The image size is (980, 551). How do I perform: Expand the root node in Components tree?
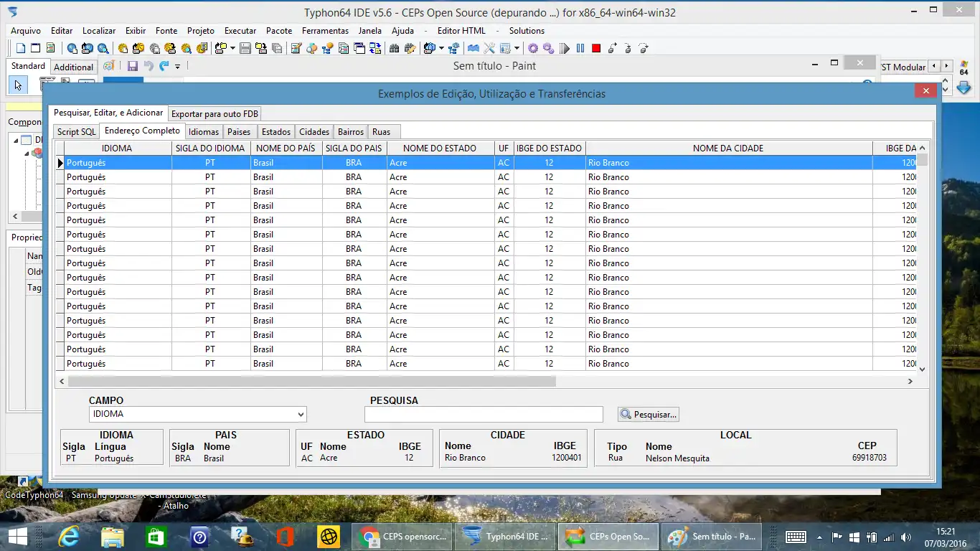[x=16, y=140]
